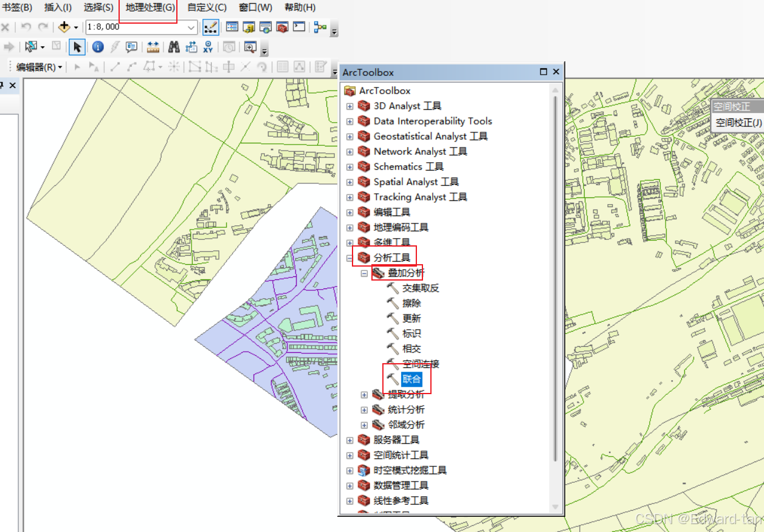Select the 交集取反 tool
The width and height of the screenshot is (764, 532).
coord(421,288)
